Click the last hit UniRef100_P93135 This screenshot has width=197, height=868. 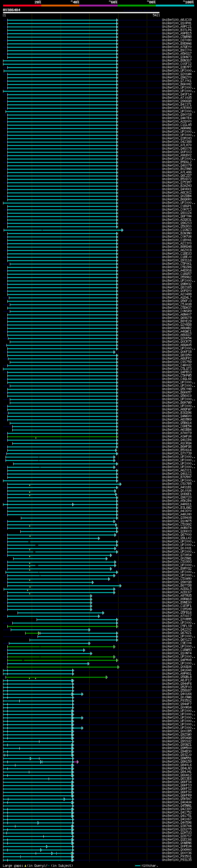[177, 860]
